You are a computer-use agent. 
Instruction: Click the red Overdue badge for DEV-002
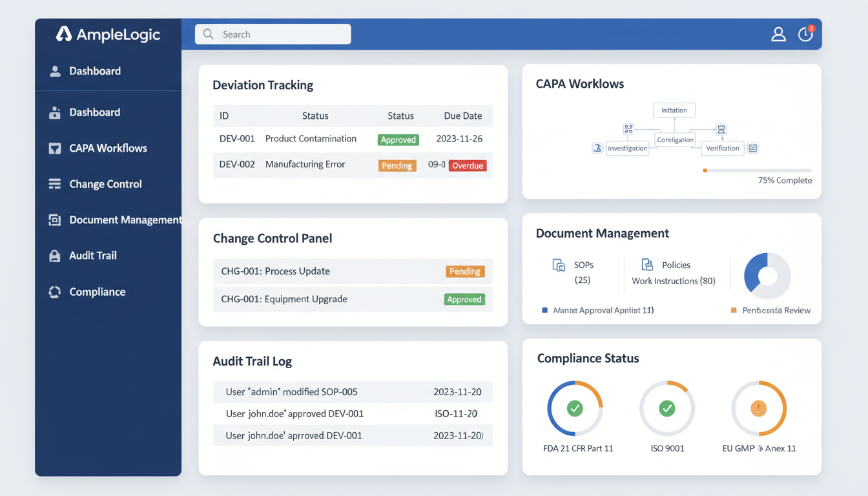tap(468, 165)
